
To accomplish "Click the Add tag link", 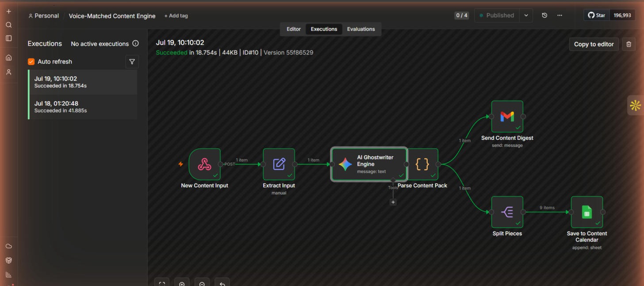I will pyautogui.click(x=176, y=15).
